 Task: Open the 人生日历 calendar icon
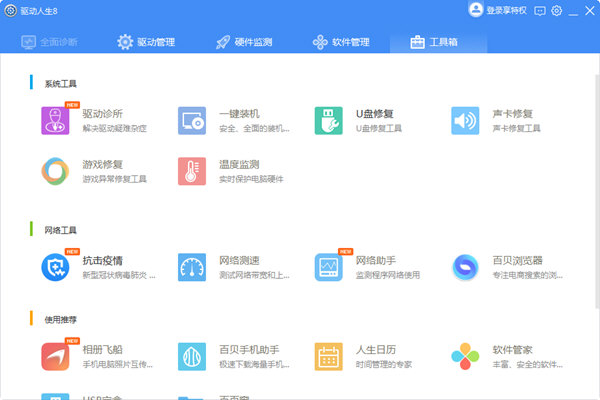[x=328, y=356]
